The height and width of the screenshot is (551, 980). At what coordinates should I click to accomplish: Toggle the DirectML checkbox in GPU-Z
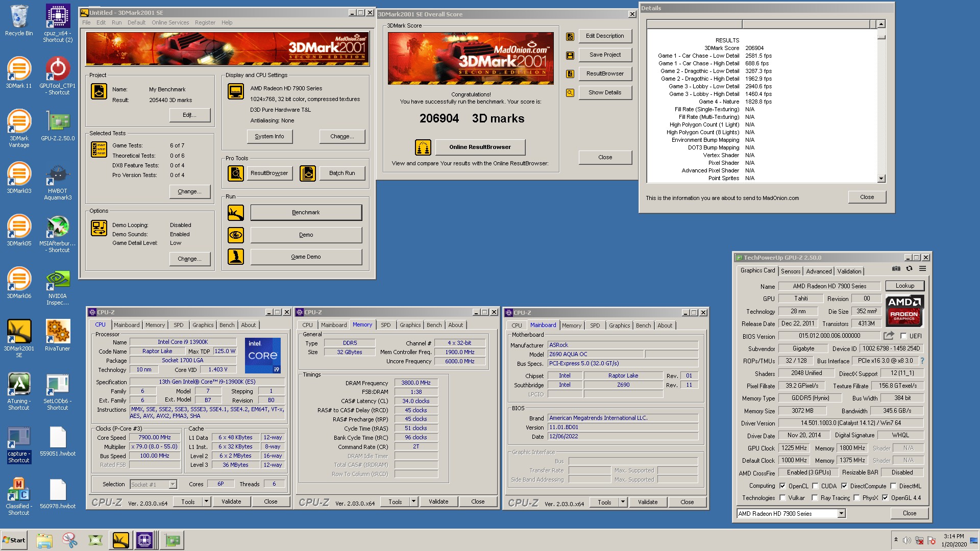point(893,486)
